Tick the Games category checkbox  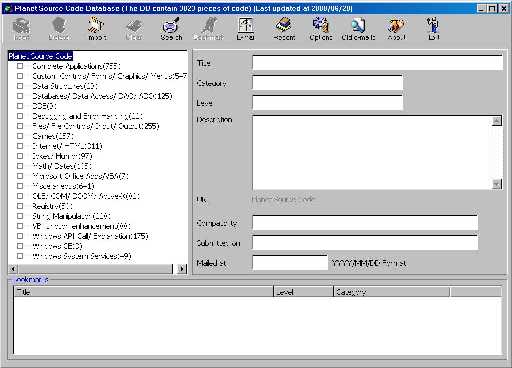[20, 136]
